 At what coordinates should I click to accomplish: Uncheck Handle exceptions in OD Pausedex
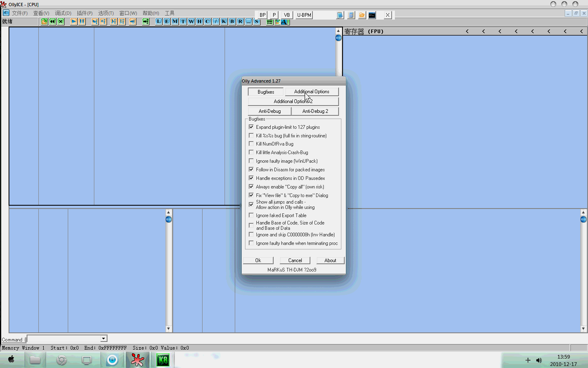[251, 178]
